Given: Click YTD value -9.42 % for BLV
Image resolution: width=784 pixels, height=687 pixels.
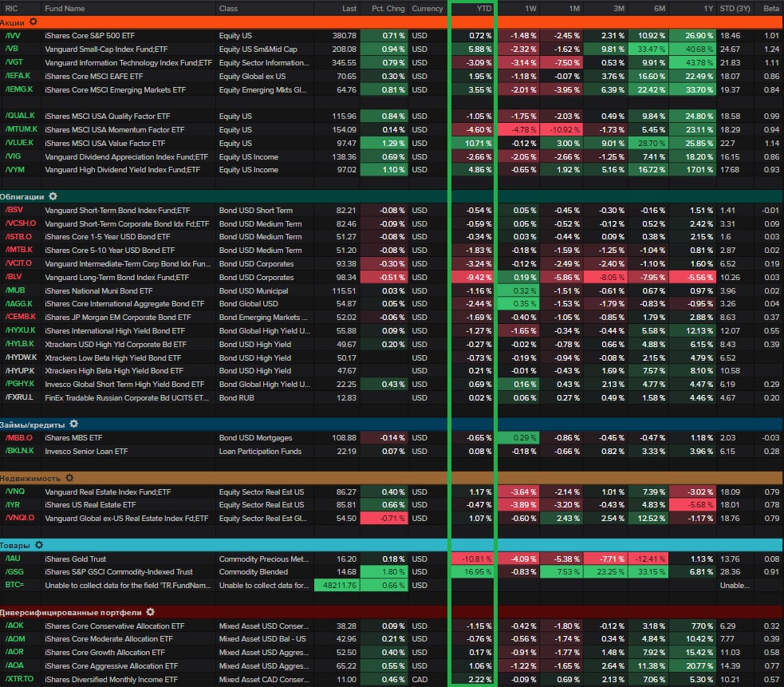Looking at the screenshot, I should point(473,277).
